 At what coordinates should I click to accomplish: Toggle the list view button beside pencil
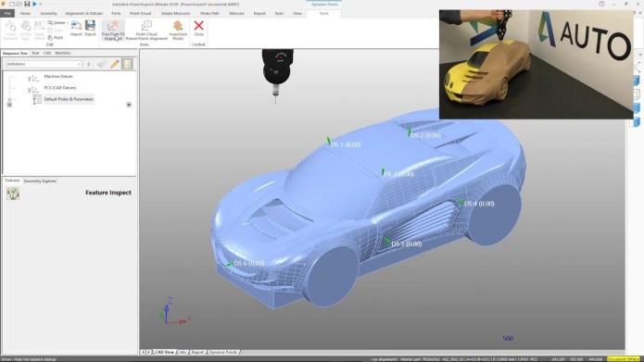pos(127,64)
